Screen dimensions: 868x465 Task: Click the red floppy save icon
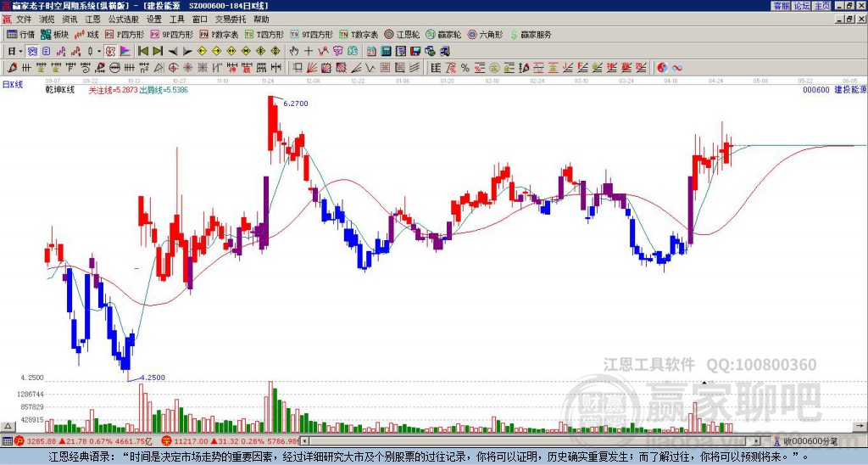pos(415,52)
